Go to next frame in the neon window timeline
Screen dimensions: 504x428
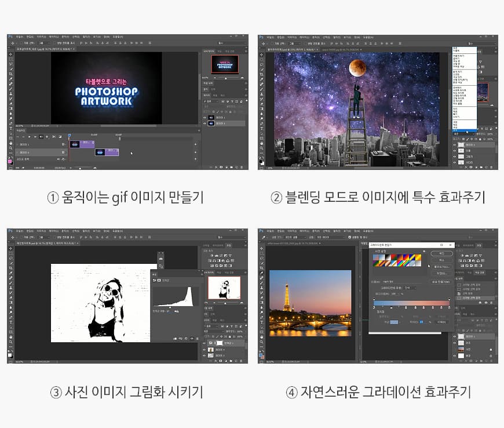tap(35, 137)
